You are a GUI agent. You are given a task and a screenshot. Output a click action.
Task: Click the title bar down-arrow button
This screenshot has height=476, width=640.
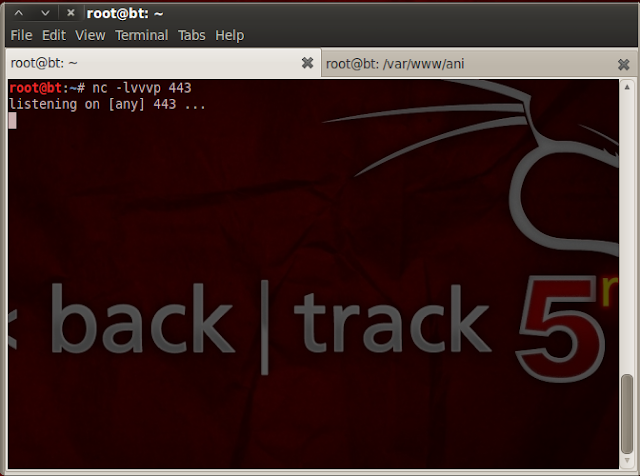coord(45,13)
